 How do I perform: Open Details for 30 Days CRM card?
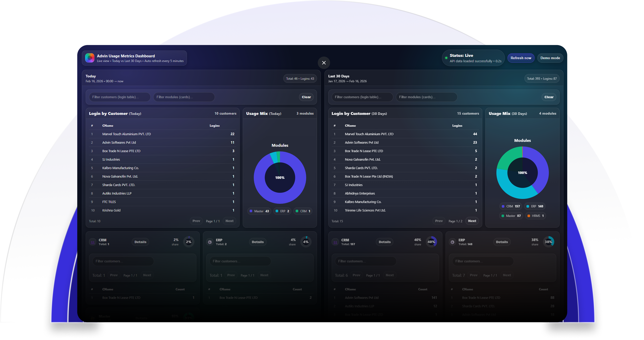pos(385,242)
